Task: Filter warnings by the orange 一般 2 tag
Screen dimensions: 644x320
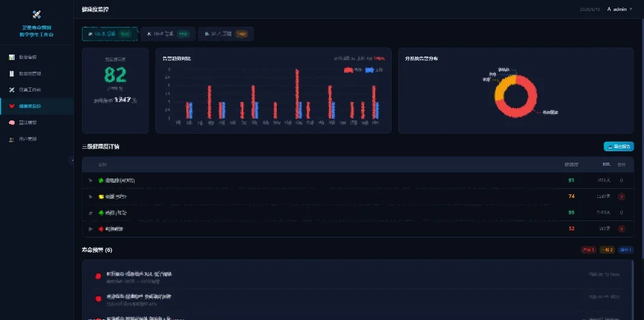Action: pos(607,250)
